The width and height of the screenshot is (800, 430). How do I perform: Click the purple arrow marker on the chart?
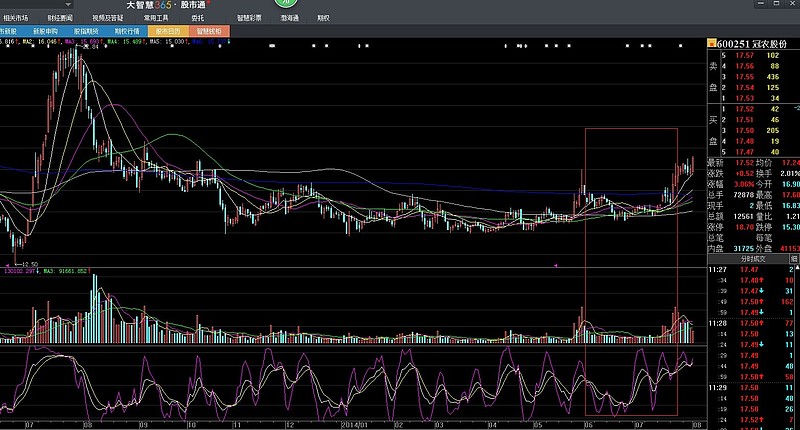pyautogui.click(x=555, y=264)
